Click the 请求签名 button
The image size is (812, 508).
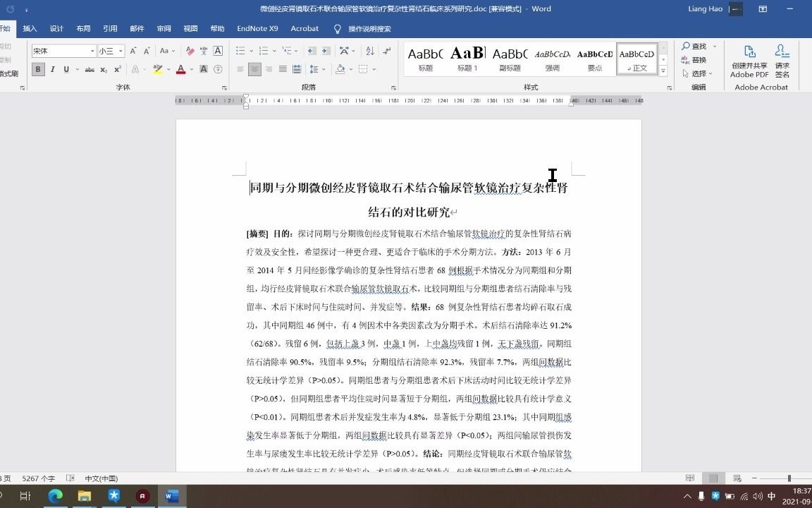tap(782, 64)
